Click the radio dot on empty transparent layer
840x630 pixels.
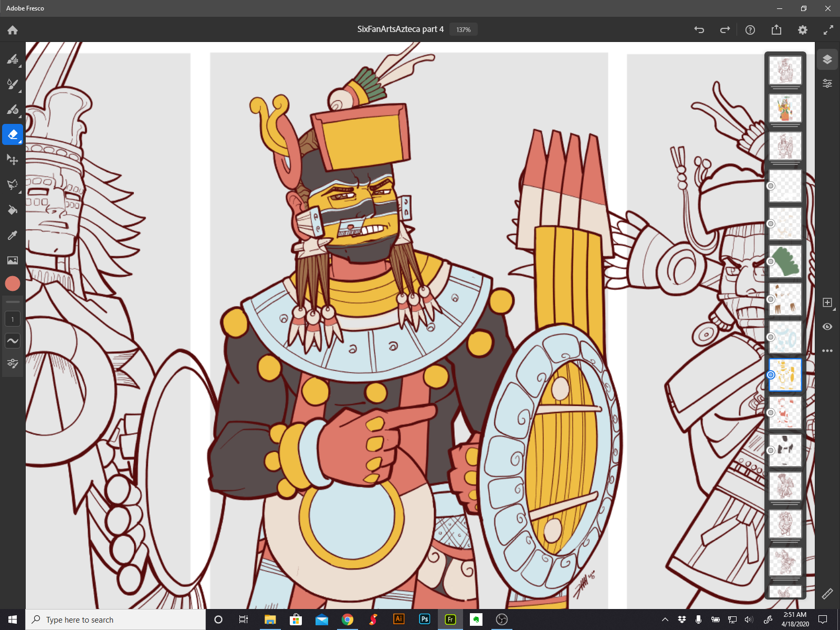click(771, 186)
